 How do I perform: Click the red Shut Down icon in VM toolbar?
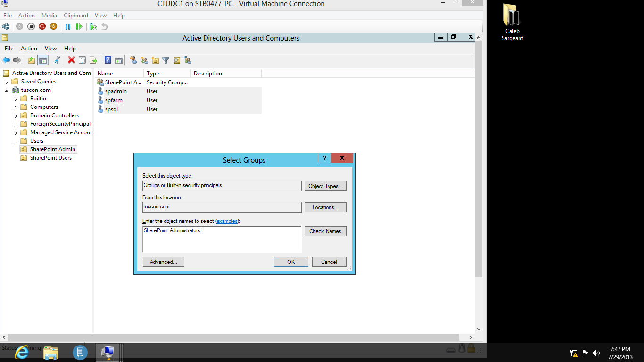point(42,26)
